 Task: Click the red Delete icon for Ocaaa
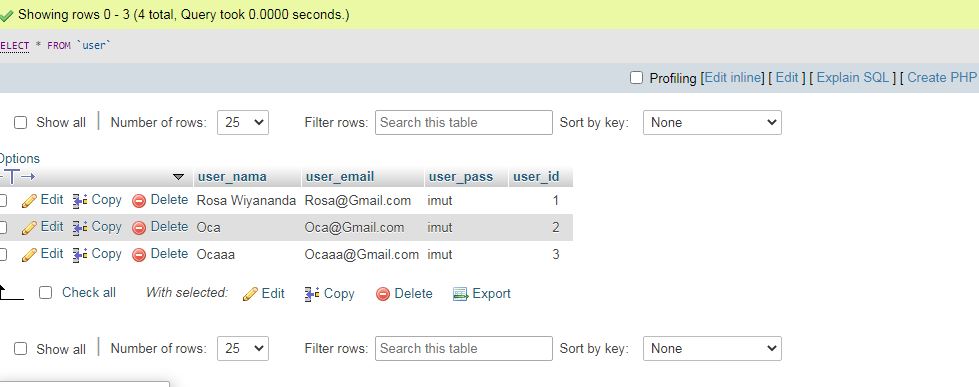(x=139, y=255)
